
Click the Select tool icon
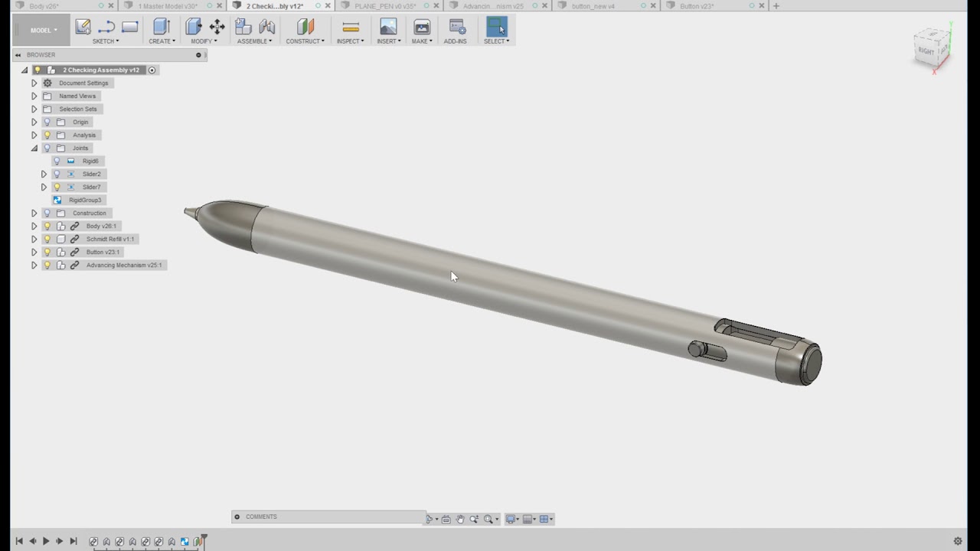point(497,27)
